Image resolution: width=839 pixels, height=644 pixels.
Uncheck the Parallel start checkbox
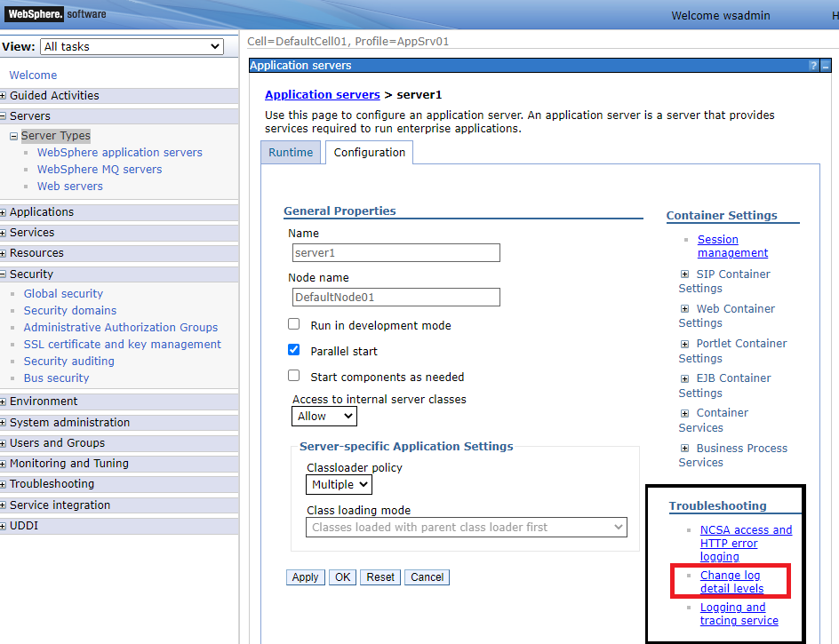point(294,350)
